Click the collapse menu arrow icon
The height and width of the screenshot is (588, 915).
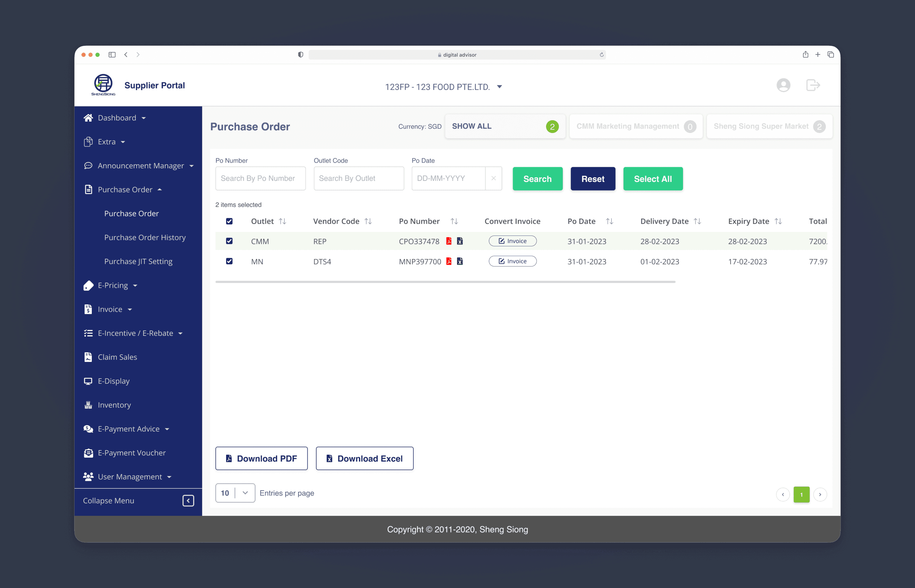click(188, 500)
